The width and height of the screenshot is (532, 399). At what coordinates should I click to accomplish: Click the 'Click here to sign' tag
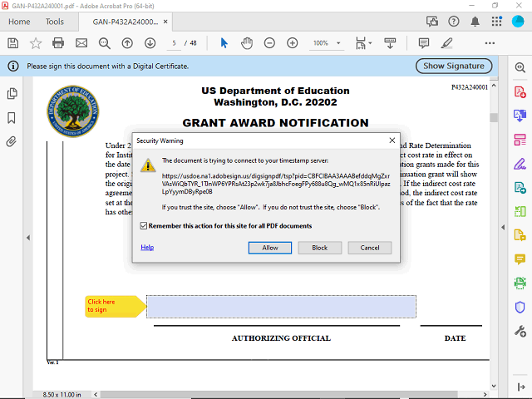pyautogui.click(x=116, y=307)
